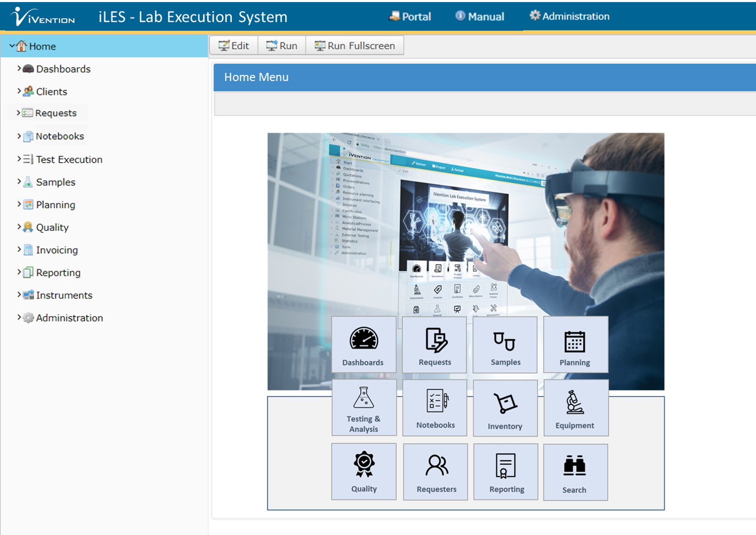The image size is (756, 535).
Task: Open the Dashboards speedometer tile
Action: click(364, 345)
